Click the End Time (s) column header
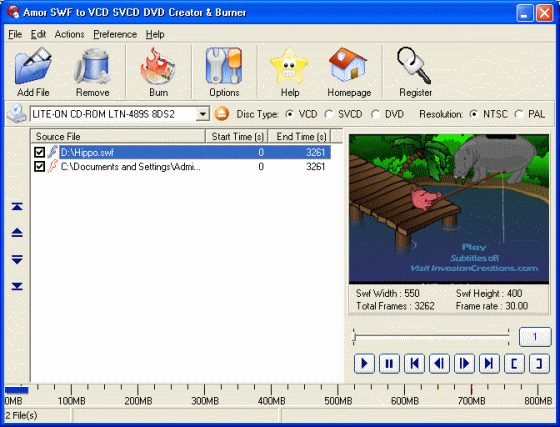 point(300,136)
